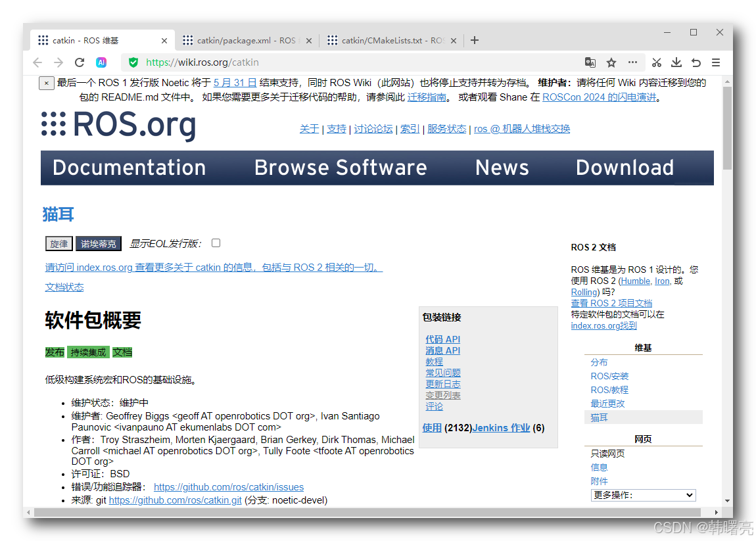
Task: Reload the page with the refresh icon
Action: [x=80, y=62]
